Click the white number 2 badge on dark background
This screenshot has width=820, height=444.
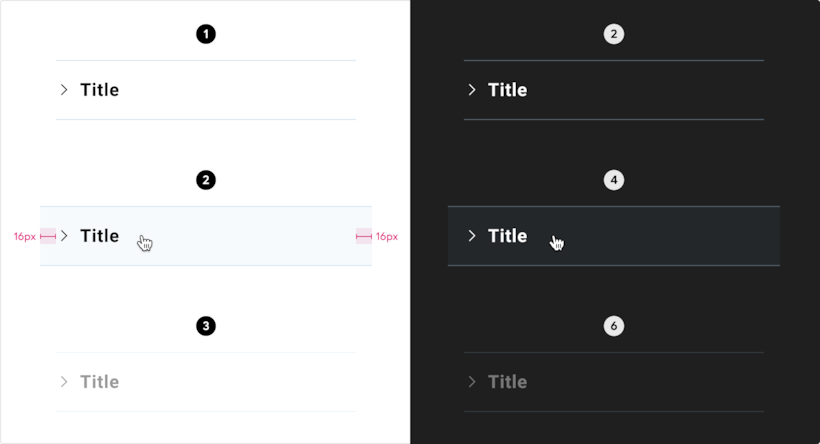coord(614,34)
